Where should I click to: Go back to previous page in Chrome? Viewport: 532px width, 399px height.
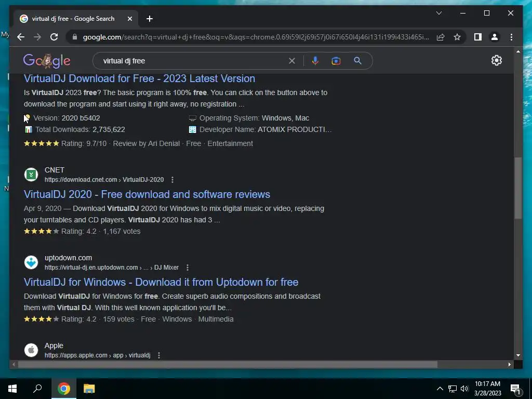click(x=21, y=37)
